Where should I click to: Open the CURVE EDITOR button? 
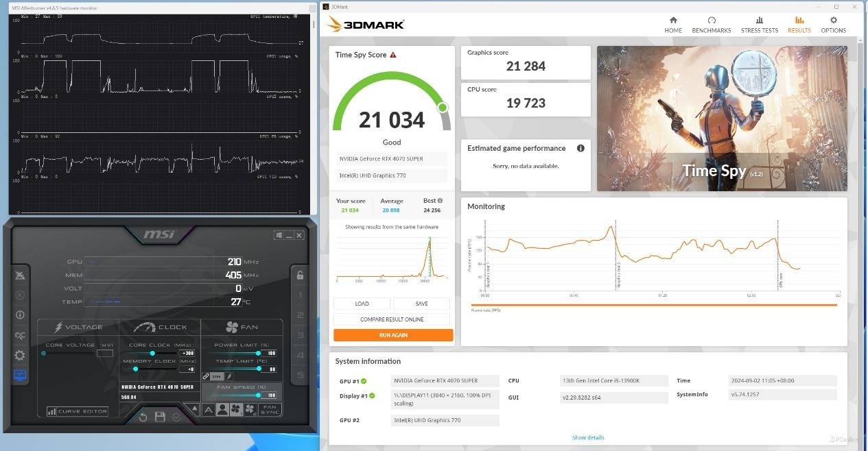coord(78,411)
